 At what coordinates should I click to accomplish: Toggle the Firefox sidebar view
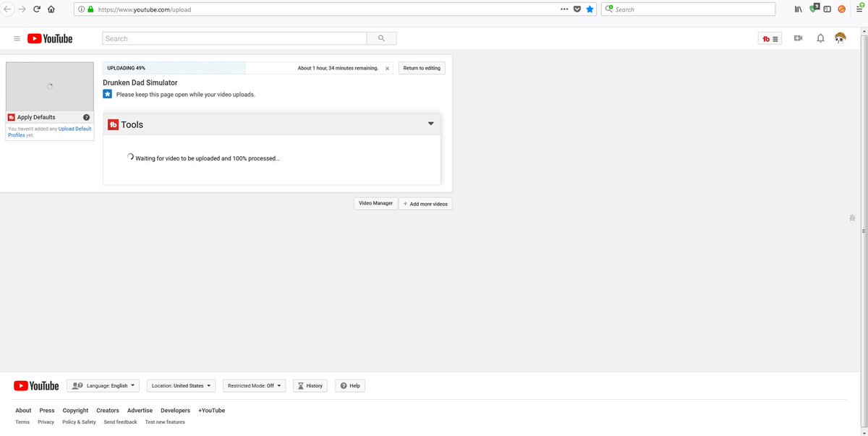coord(827,9)
